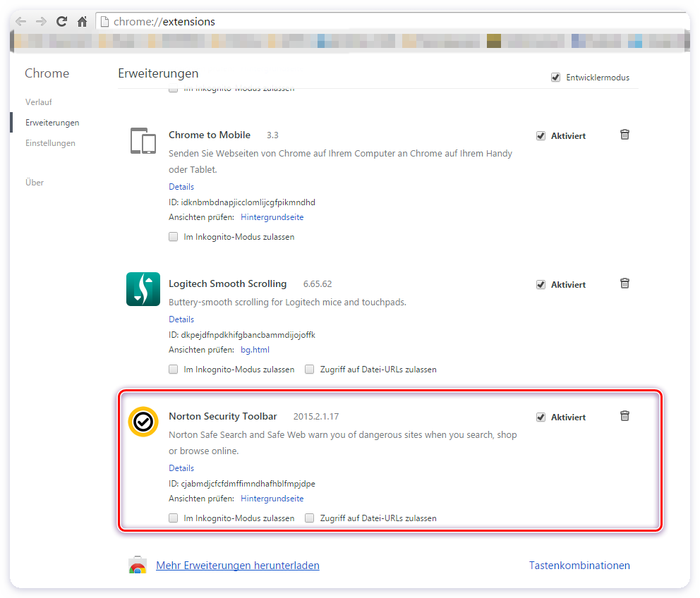
Task: Click the Logitech Smooth Scrolling icon
Action: [x=143, y=288]
